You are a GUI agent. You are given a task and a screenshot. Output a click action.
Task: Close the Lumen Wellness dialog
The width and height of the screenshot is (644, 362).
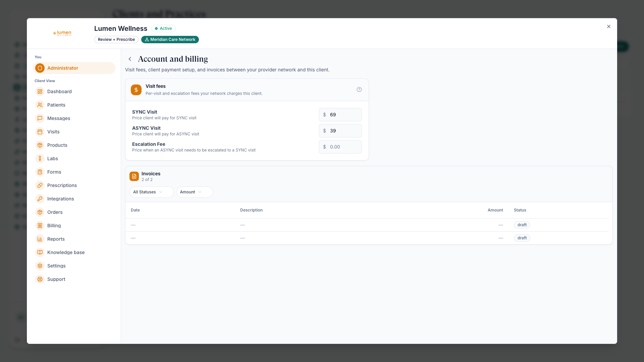click(x=609, y=26)
